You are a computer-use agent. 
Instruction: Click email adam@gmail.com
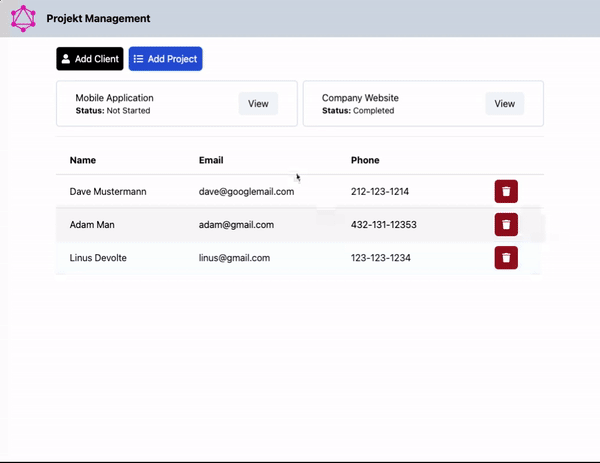pyautogui.click(x=236, y=225)
